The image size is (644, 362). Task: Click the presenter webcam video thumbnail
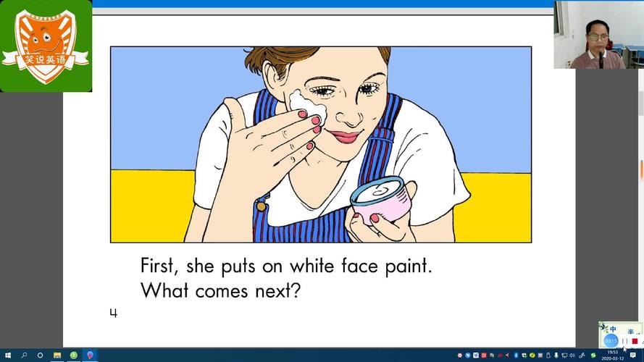pos(598,35)
